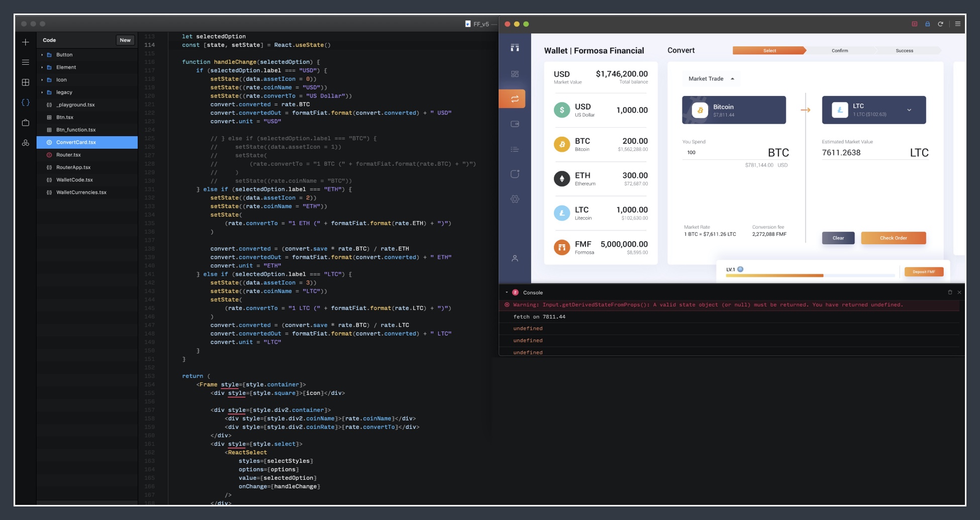Click the plus insert icon in left sidebar

click(26, 42)
